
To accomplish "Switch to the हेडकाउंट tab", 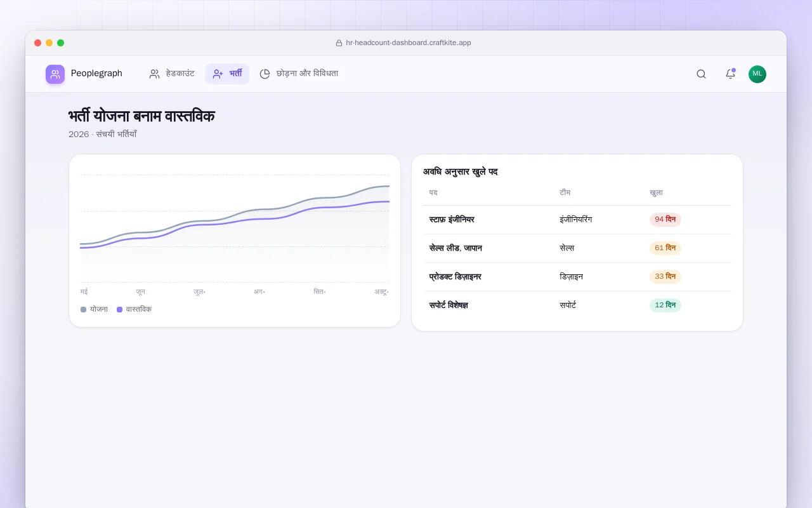I will 172,74.
